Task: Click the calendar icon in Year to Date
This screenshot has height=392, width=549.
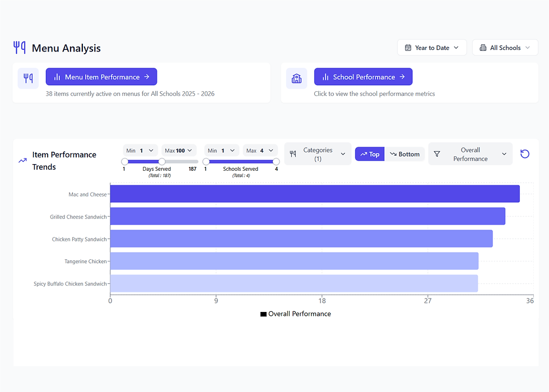Action: (408, 48)
